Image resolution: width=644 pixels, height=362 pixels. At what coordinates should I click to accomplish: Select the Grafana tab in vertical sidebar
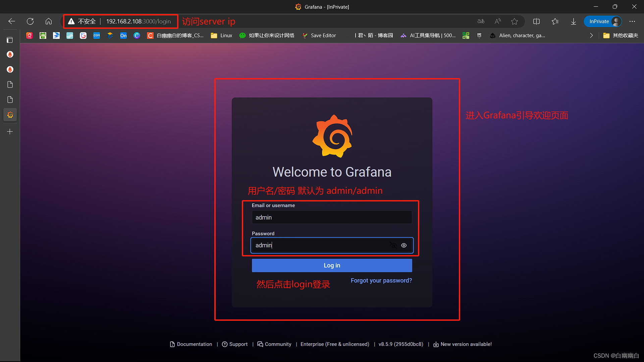pos(10,115)
